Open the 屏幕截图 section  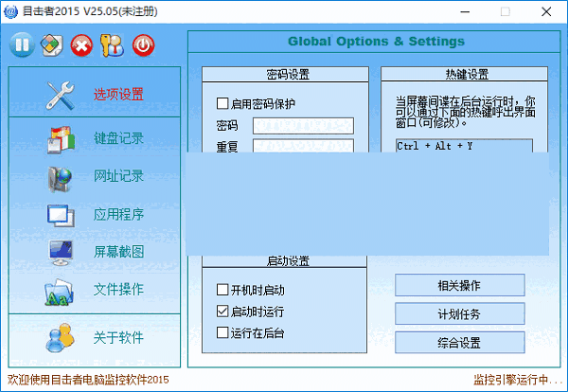tap(118, 252)
